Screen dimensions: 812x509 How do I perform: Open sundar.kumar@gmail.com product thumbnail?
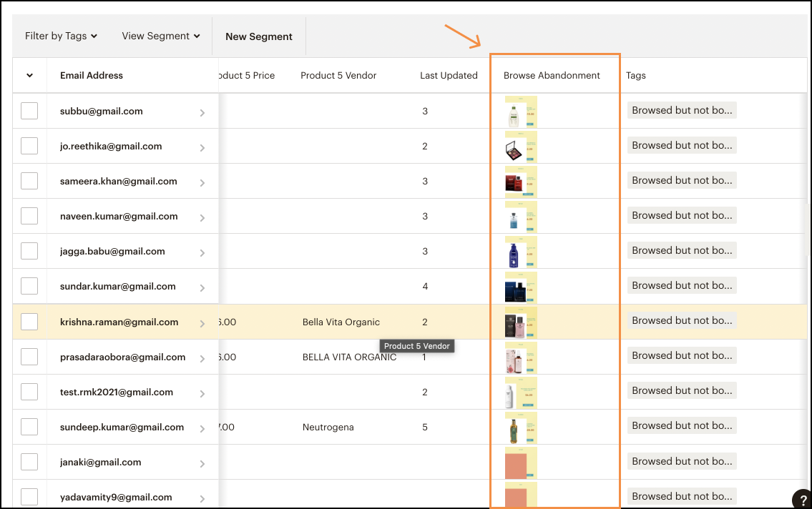pos(521,287)
